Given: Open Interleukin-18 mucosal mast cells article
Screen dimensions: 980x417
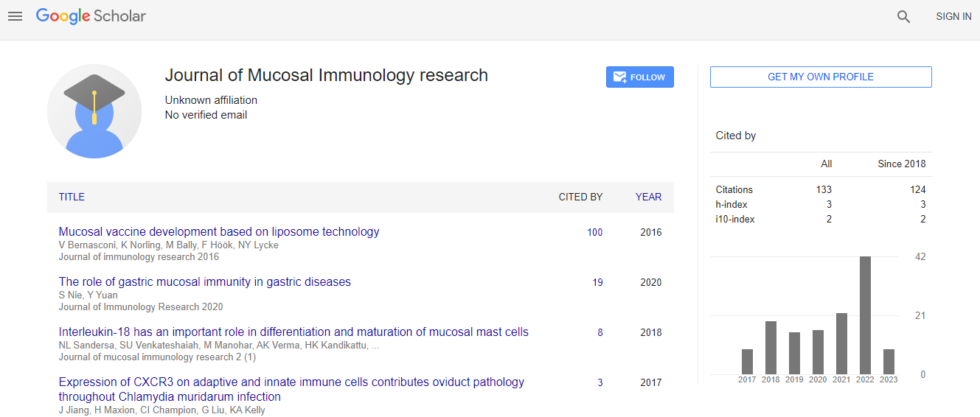Looking at the screenshot, I should point(293,332).
